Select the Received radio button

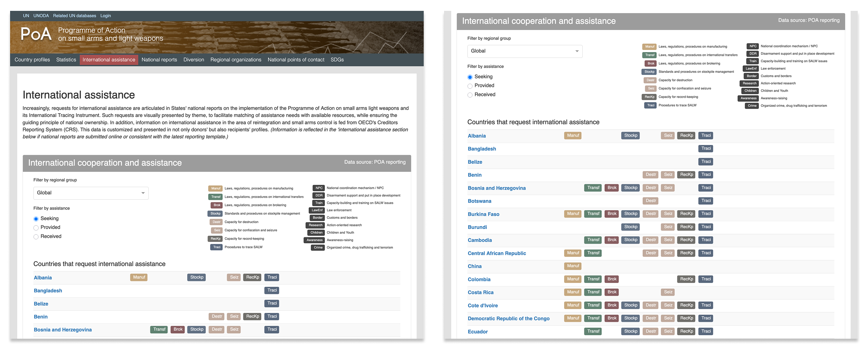point(36,236)
